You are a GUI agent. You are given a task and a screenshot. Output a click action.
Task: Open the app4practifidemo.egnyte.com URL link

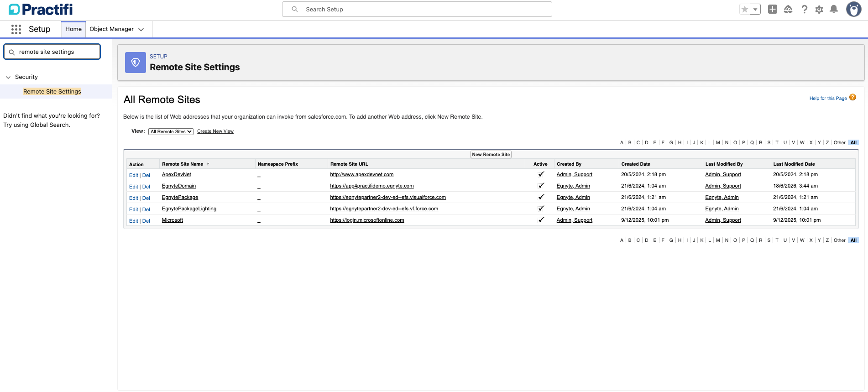click(x=372, y=186)
